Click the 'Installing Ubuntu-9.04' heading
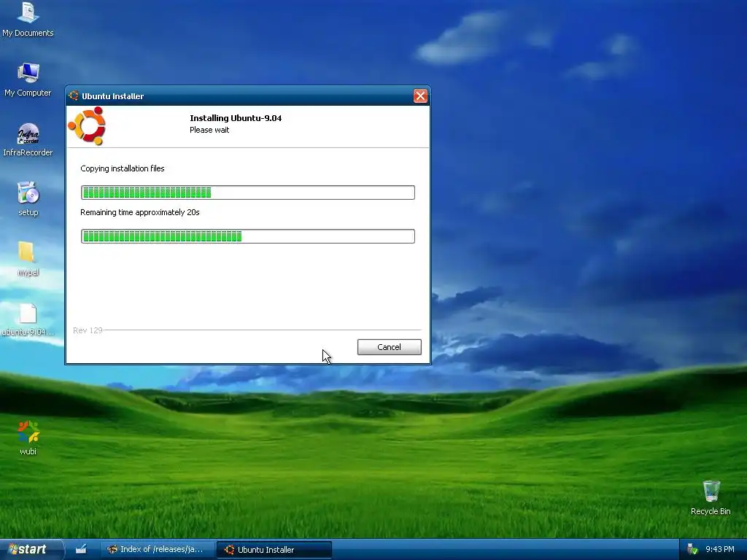Screen dimensions: 747x560 coord(236,118)
